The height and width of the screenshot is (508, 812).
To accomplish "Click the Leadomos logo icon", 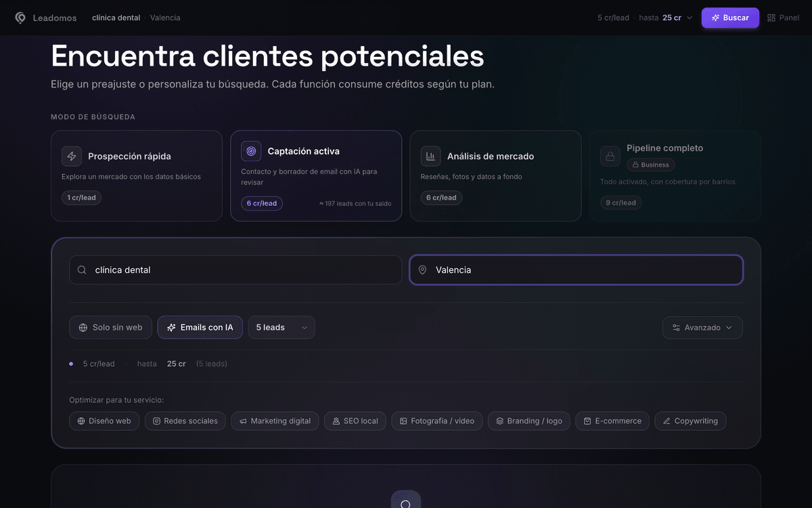I will click(20, 18).
